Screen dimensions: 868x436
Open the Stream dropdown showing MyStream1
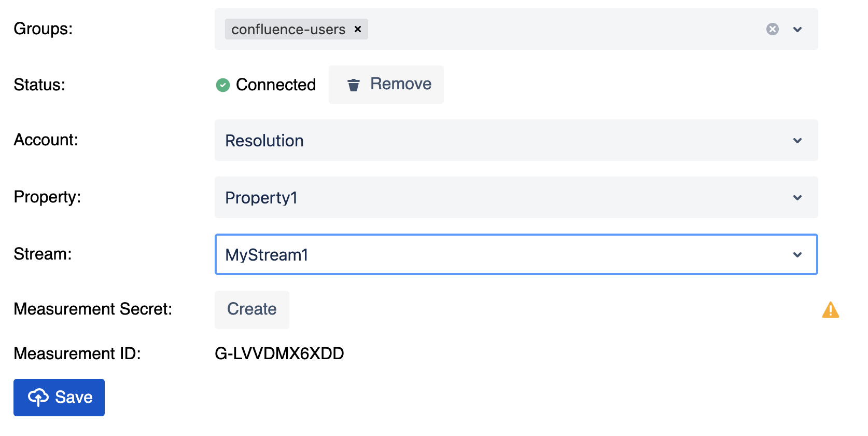(x=516, y=254)
